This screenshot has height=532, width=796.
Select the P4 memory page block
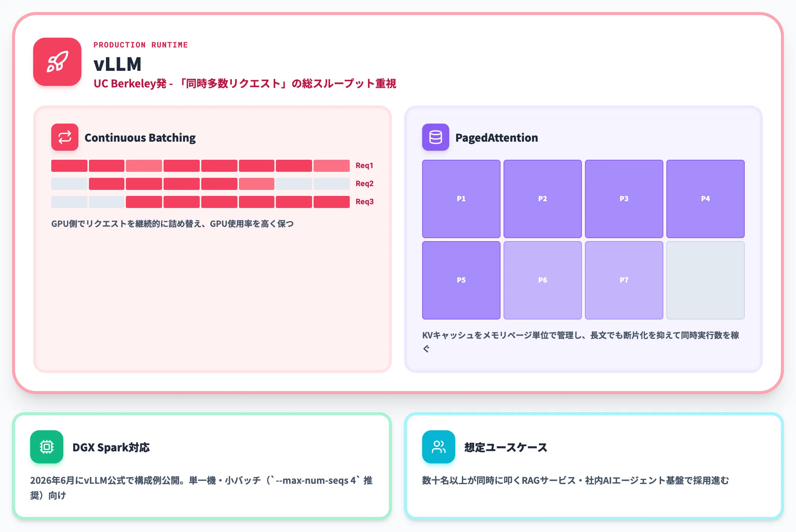706,199
